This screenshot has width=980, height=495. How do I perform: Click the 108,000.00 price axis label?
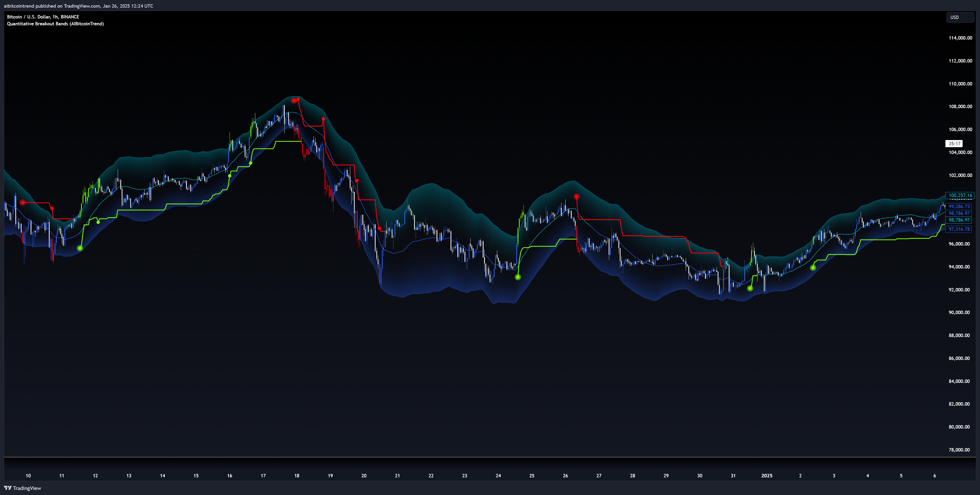[x=960, y=107]
